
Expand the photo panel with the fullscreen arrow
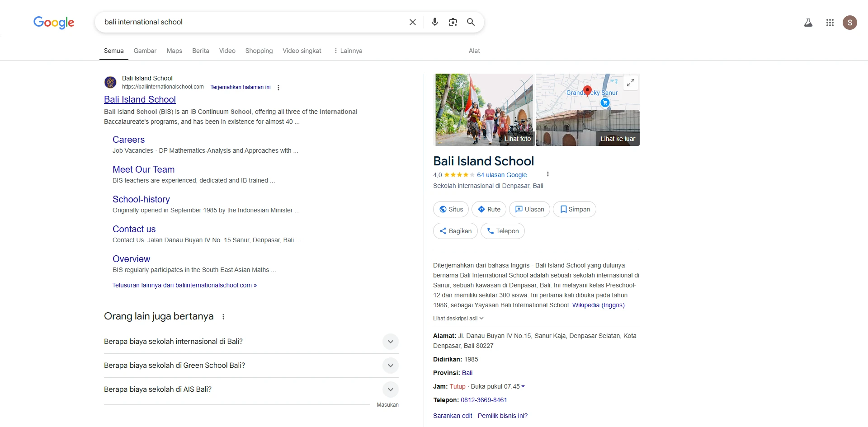(x=631, y=83)
